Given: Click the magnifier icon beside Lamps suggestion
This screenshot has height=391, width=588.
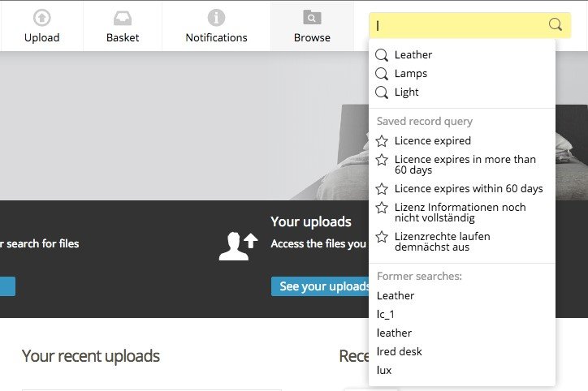Looking at the screenshot, I should [x=382, y=74].
